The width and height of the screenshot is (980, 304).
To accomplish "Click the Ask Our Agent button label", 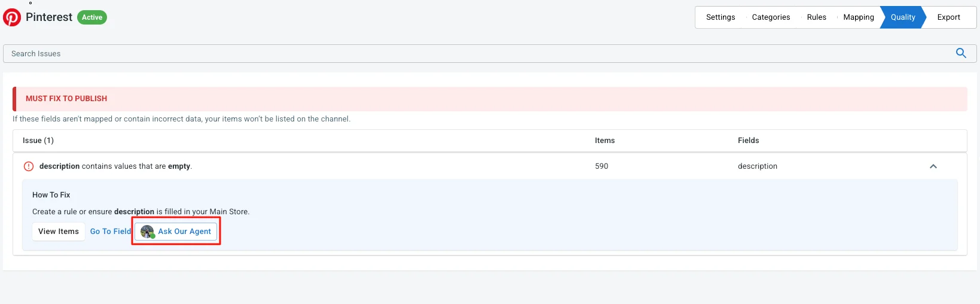I will (184, 232).
